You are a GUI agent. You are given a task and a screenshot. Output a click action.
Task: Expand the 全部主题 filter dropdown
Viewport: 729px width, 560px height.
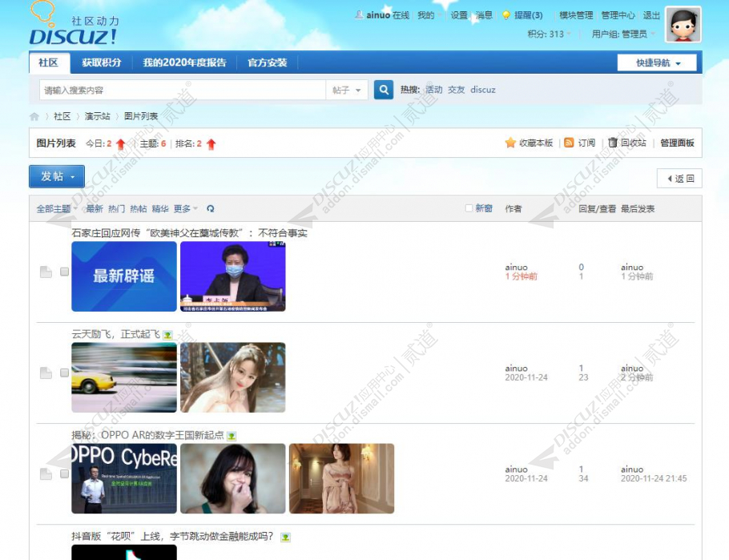point(57,209)
